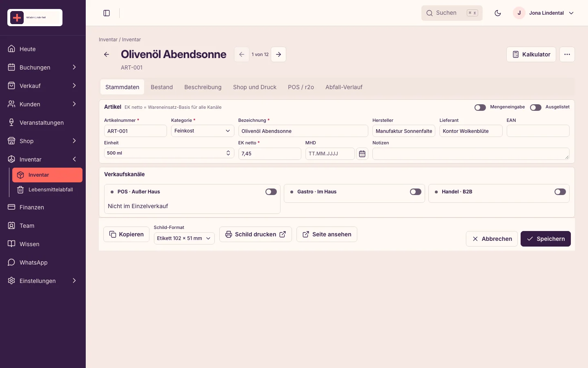
Task: Collapse the Inventar sidebar section
Action: tap(43, 159)
